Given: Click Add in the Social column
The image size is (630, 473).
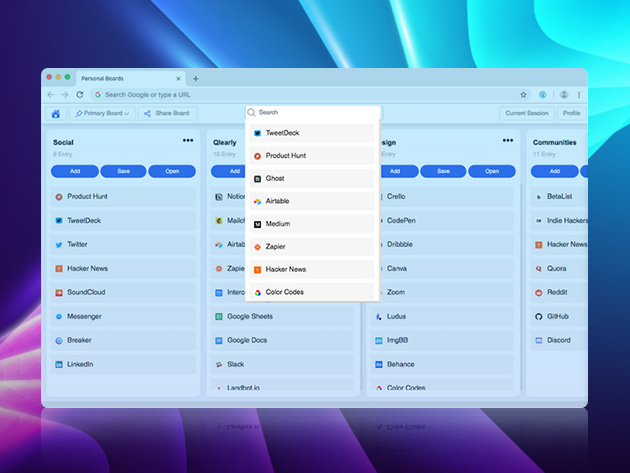Looking at the screenshot, I should (75, 171).
